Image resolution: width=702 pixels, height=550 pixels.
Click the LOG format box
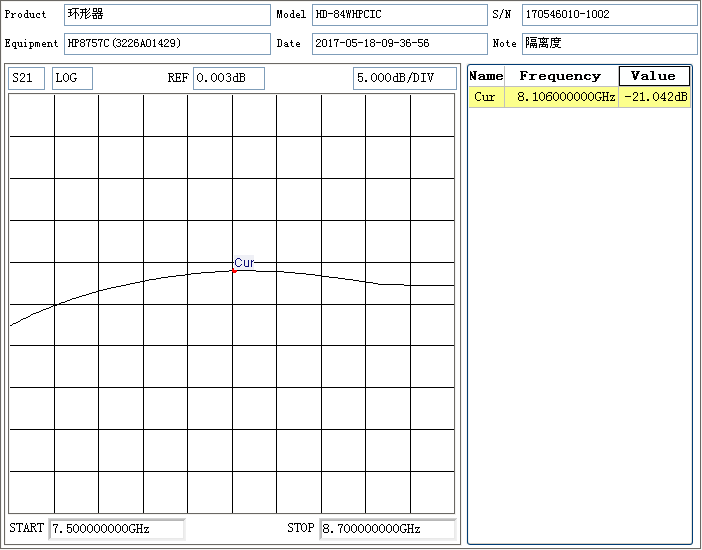point(73,78)
